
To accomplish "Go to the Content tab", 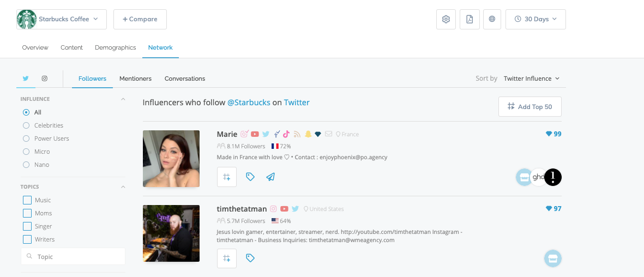I will (x=71, y=47).
